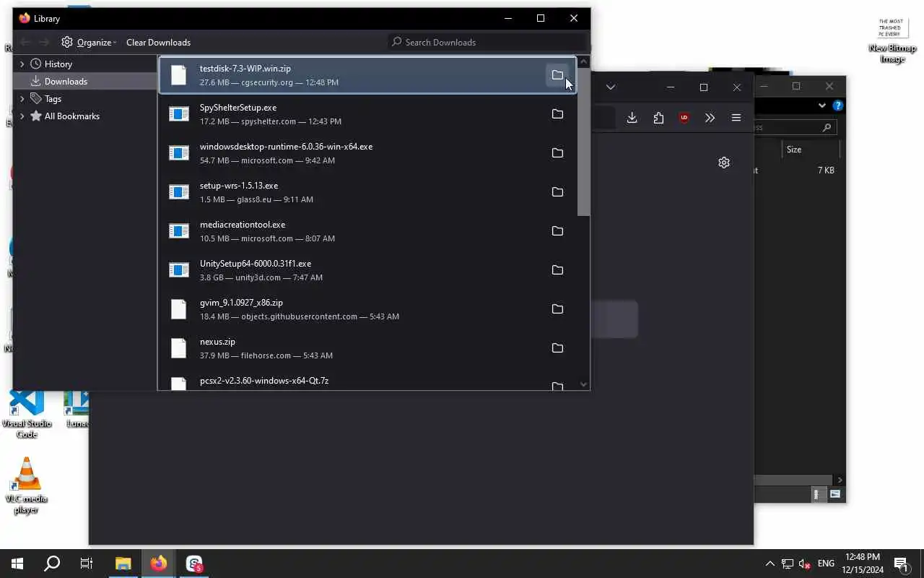Show more Firefox toolbar tools chevron

[710, 118]
